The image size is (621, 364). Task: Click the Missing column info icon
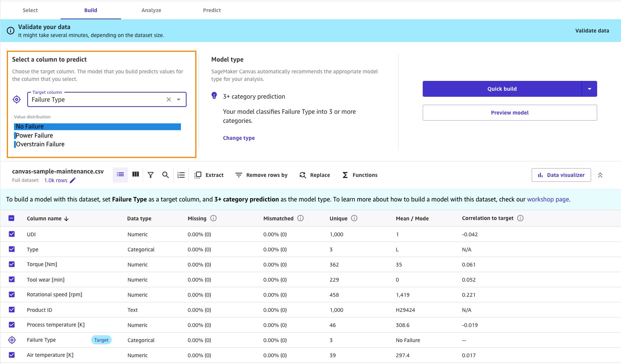coord(213,218)
